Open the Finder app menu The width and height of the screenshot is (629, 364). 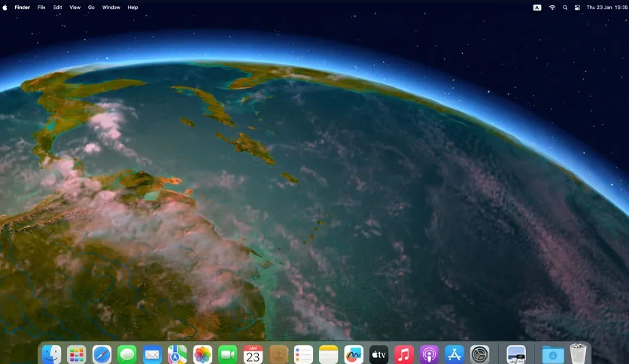click(x=22, y=8)
